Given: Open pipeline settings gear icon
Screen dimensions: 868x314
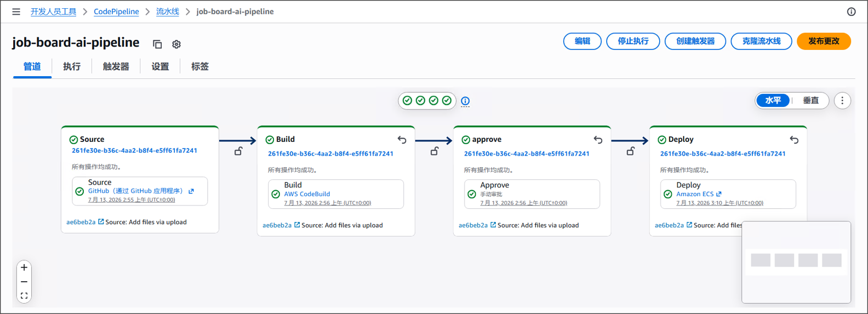Looking at the screenshot, I should tap(176, 44).
